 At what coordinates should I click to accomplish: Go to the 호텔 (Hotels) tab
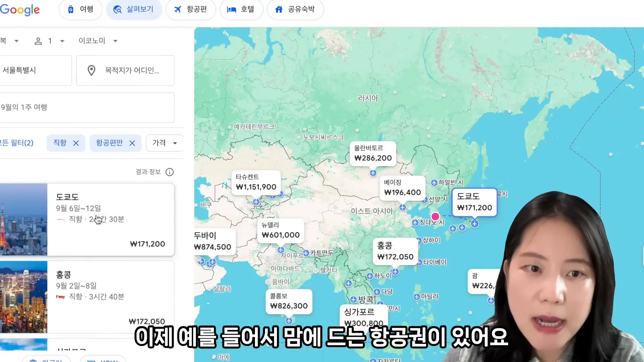click(241, 9)
